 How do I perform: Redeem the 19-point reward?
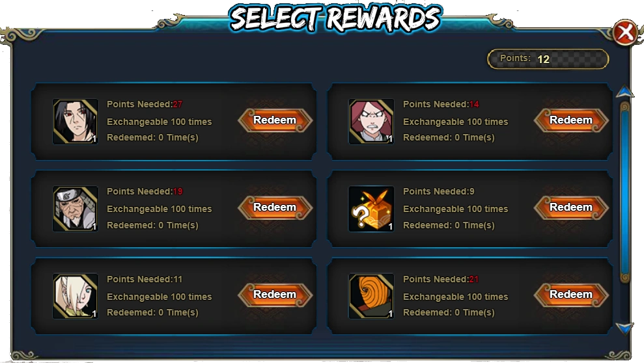click(275, 208)
